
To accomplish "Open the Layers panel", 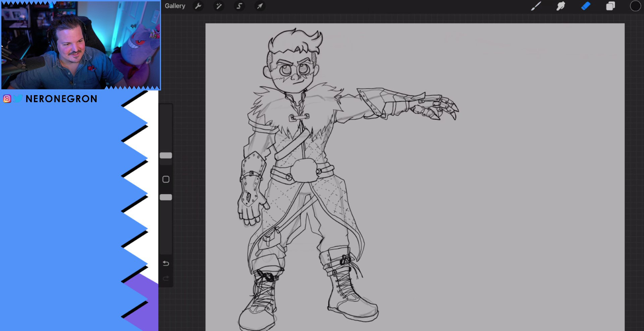I will point(610,6).
